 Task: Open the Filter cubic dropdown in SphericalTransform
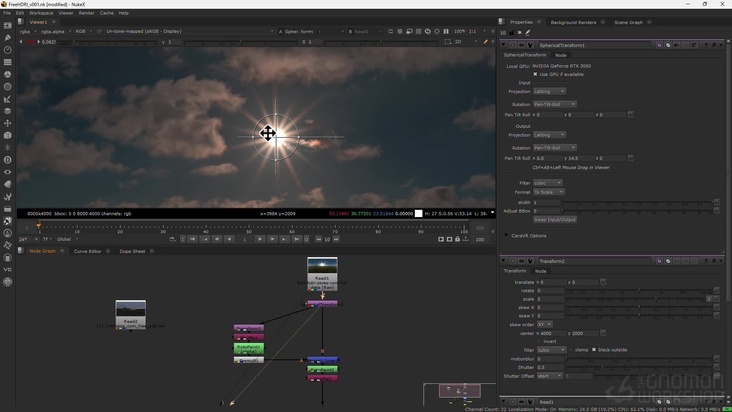547,183
